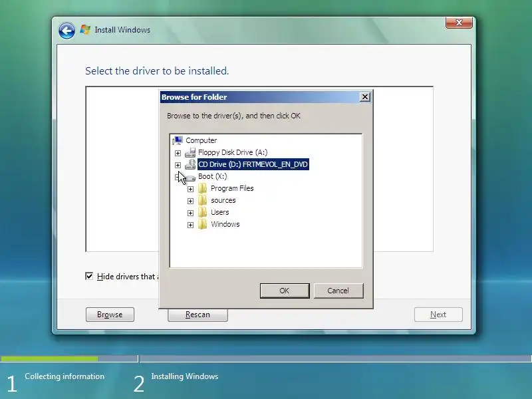The height and width of the screenshot is (399, 532).
Task: Click the Floppy Disk Drive icon
Action: 190,153
